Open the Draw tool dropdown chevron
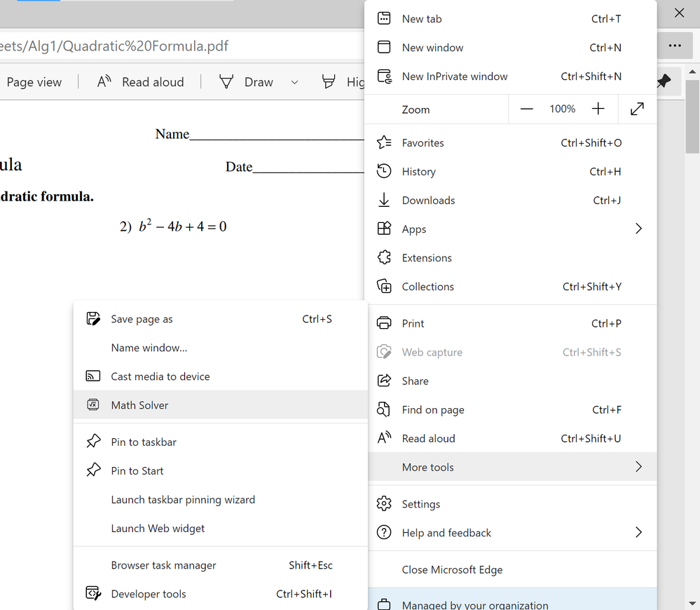Viewport: 700px width, 610px height. click(x=294, y=82)
